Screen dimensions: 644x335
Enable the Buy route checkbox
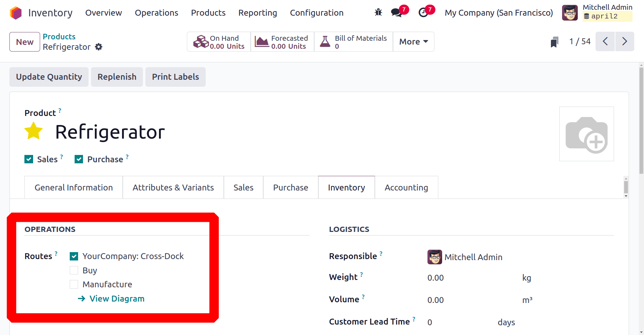(x=74, y=270)
